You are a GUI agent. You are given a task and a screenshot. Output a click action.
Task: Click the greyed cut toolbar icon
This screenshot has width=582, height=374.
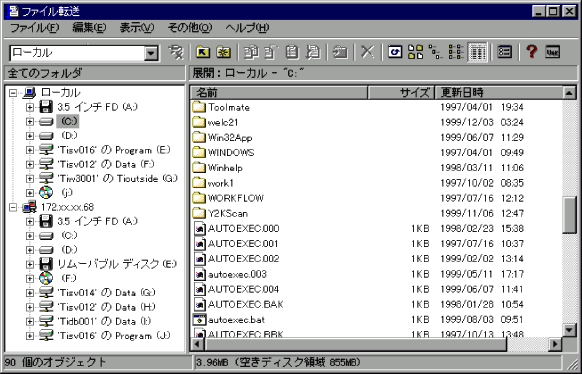click(271, 52)
